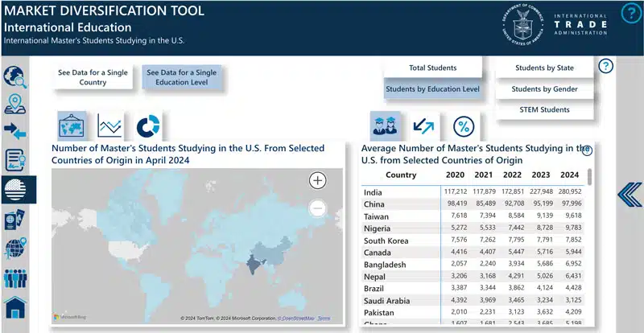Go to the home icon in sidebar
Viewport: 644px width, 333px height.
15,307
